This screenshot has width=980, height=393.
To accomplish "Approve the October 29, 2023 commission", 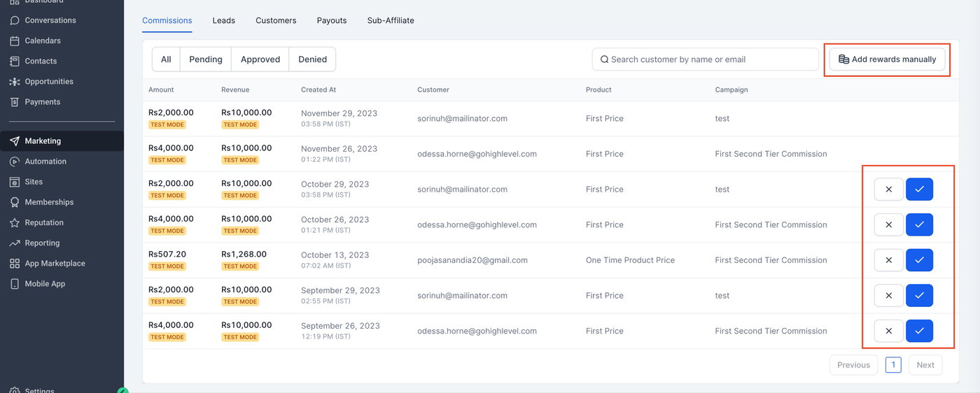I will [919, 190].
